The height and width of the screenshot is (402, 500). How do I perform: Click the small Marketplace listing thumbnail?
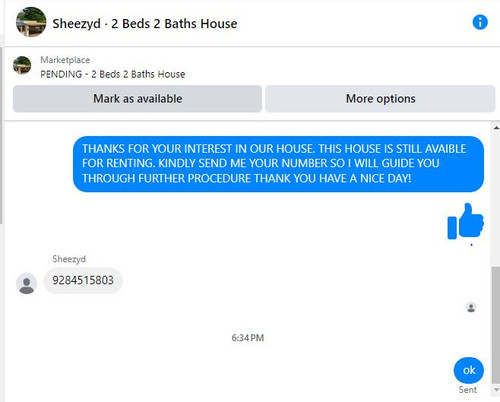[22, 65]
